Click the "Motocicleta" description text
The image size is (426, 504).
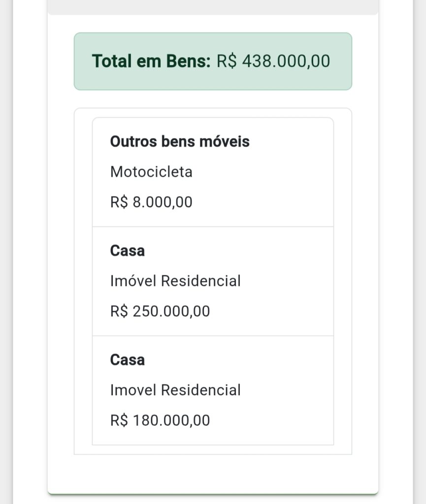151,172
